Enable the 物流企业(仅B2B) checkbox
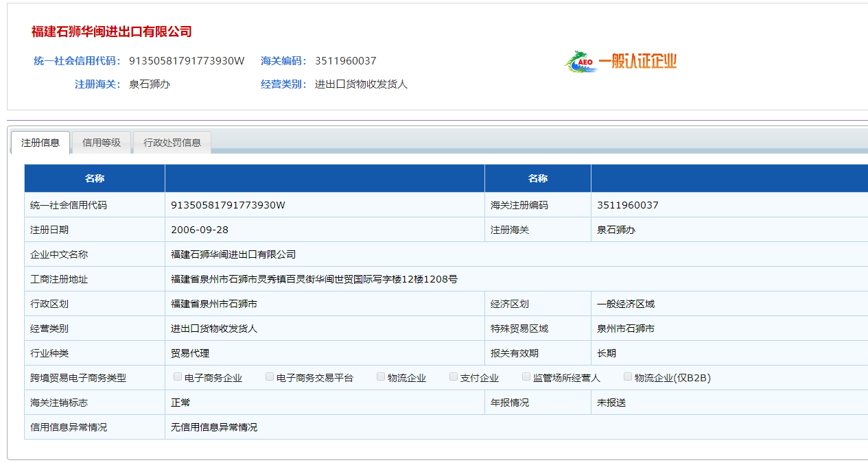Screen dimensions: 868x467 [628, 376]
